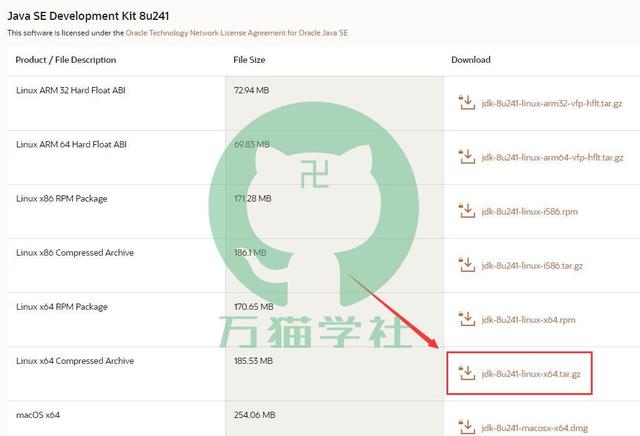The height and width of the screenshot is (436, 640).
Task: Click the 185.53 MB file size
Action: 253,361
